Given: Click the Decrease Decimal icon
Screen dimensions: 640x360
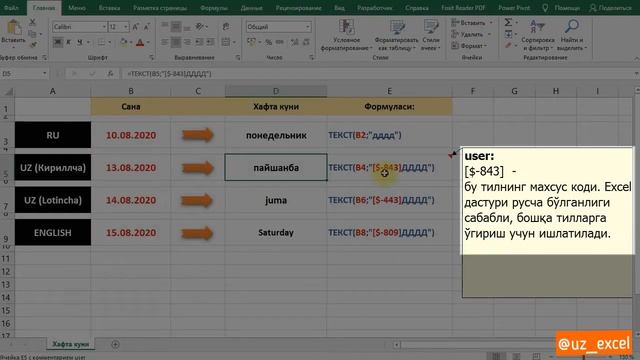Looking at the screenshot, I should (306, 42).
